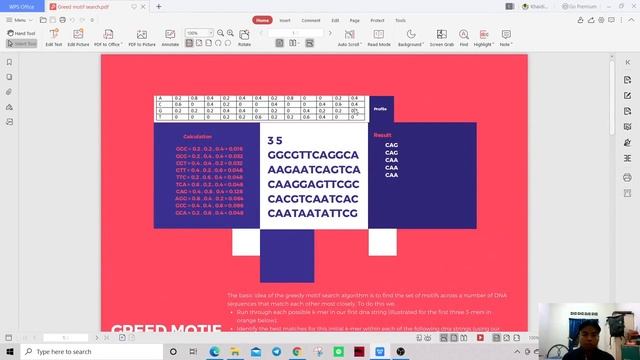Screen dimensions: 640x360
Task: Enter Read Mode
Action: 379,38
